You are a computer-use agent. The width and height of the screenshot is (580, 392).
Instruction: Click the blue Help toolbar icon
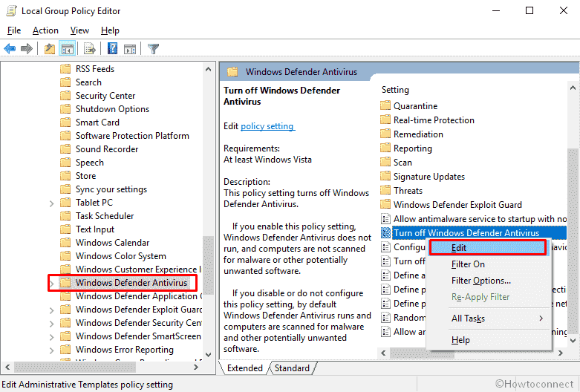112,48
